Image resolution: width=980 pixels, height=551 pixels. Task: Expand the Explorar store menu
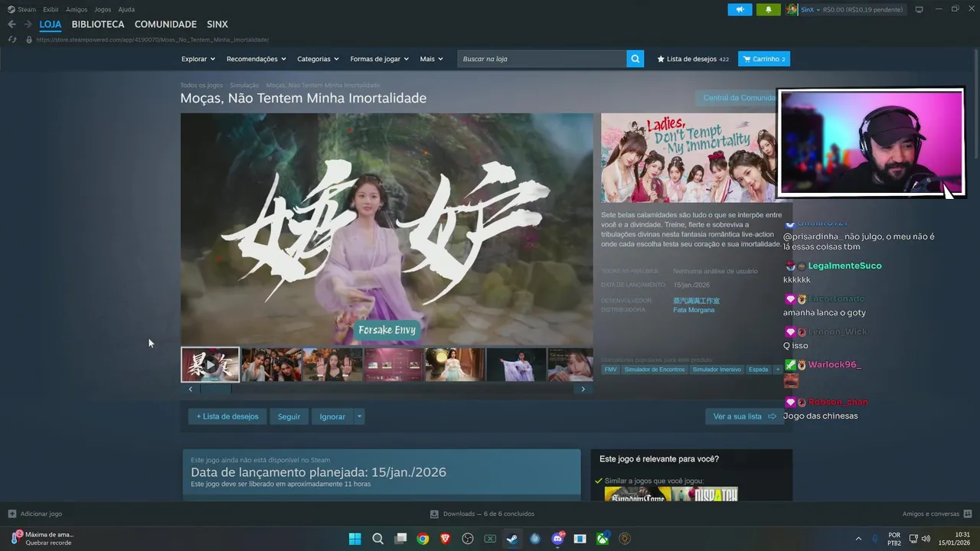coord(198,59)
